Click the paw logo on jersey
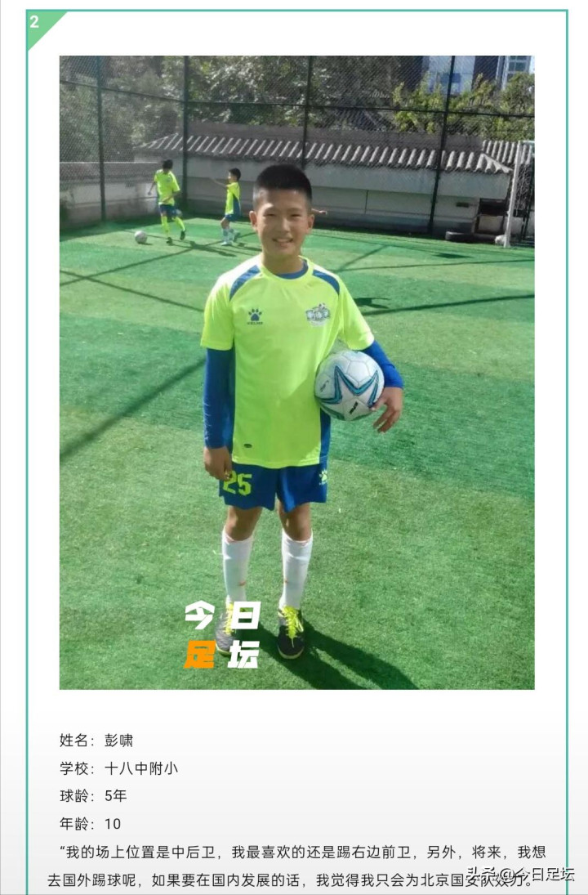The height and width of the screenshot is (895, 588). (254, 316)
